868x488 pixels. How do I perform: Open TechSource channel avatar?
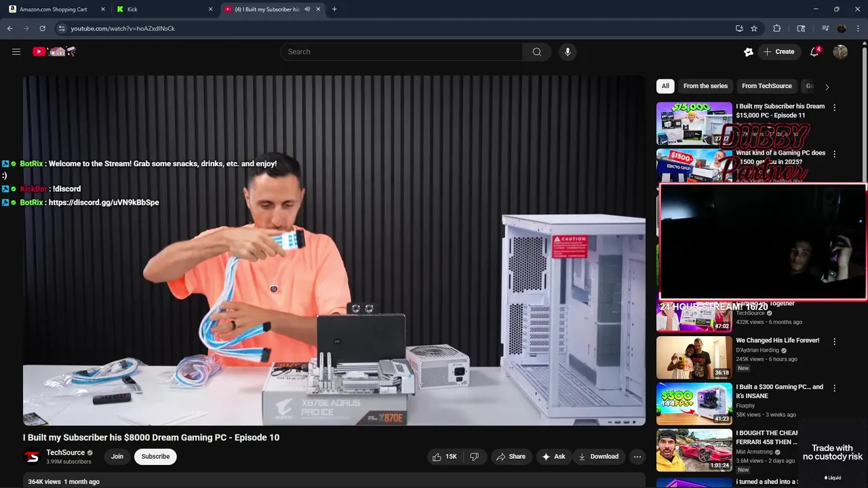(32, 457)
